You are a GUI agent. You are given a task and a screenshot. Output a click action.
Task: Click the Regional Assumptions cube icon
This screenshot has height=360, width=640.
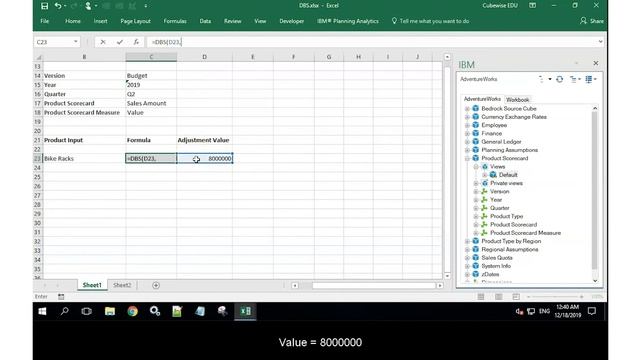coord(476,249)
